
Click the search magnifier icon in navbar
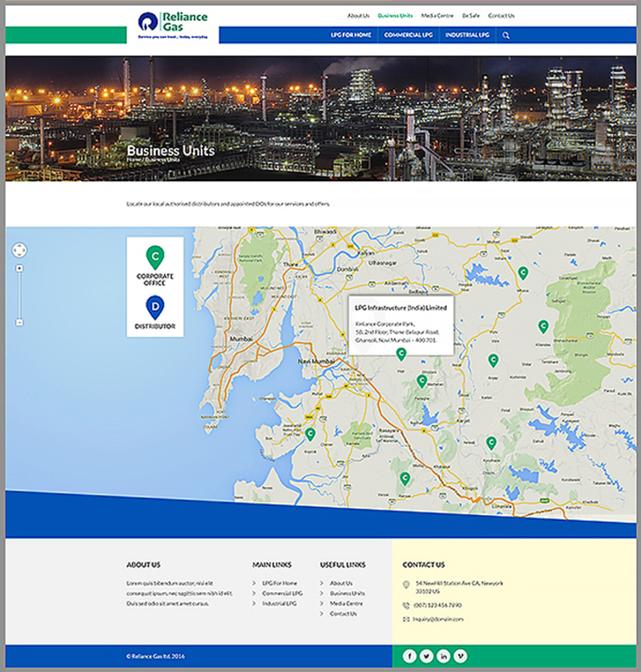pyautogui.click(x=506, y=35)
